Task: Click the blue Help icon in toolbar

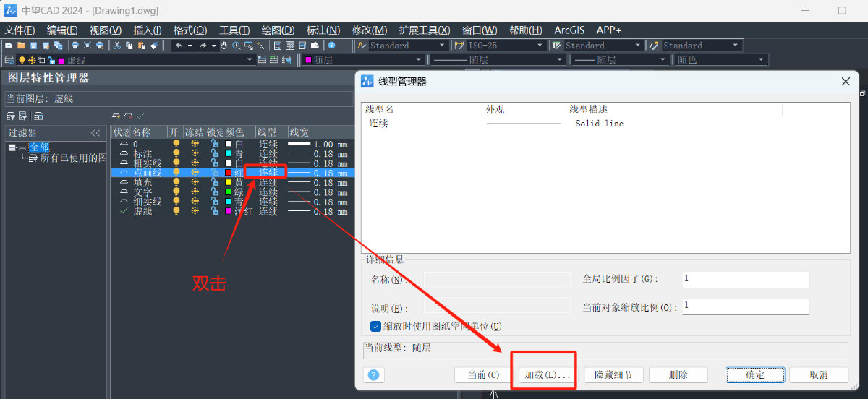Action: (331, 46)
